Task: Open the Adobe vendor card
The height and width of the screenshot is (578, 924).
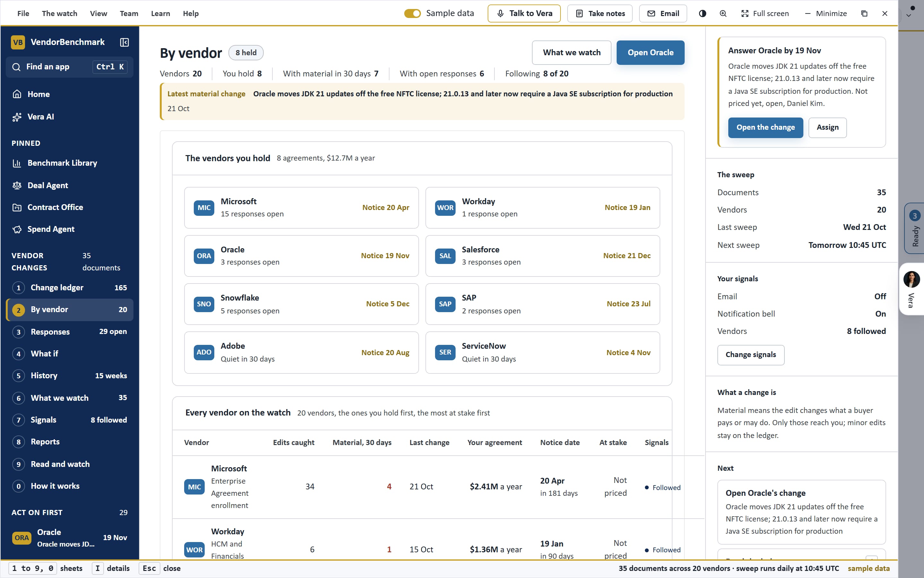Action: [x=301, y=352]
